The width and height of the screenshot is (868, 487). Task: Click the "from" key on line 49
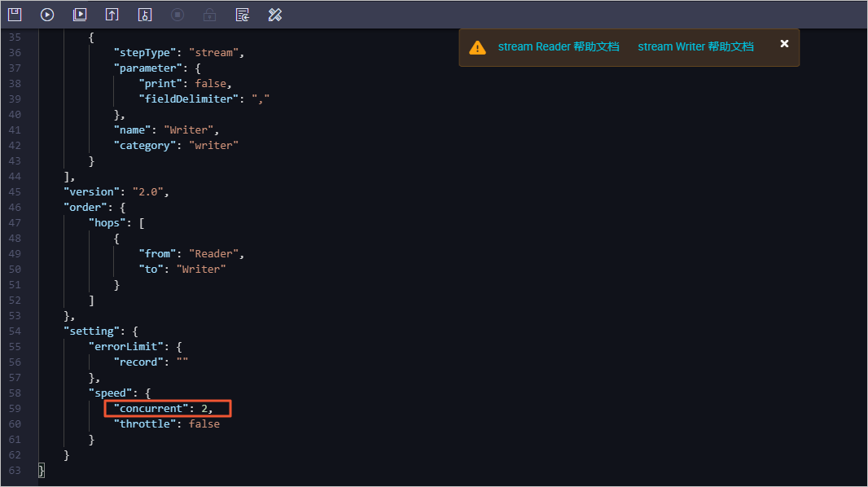tap(158, 253)
